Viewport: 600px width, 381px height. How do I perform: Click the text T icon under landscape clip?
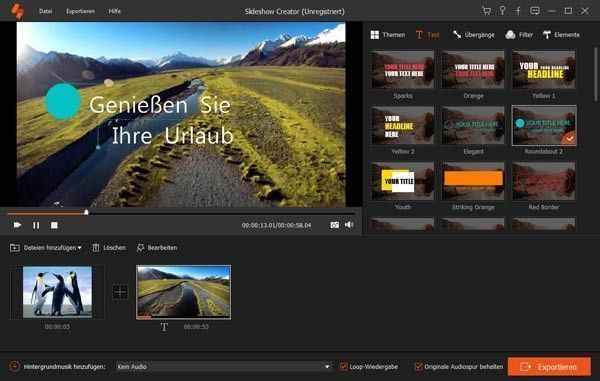pos(164,327)
